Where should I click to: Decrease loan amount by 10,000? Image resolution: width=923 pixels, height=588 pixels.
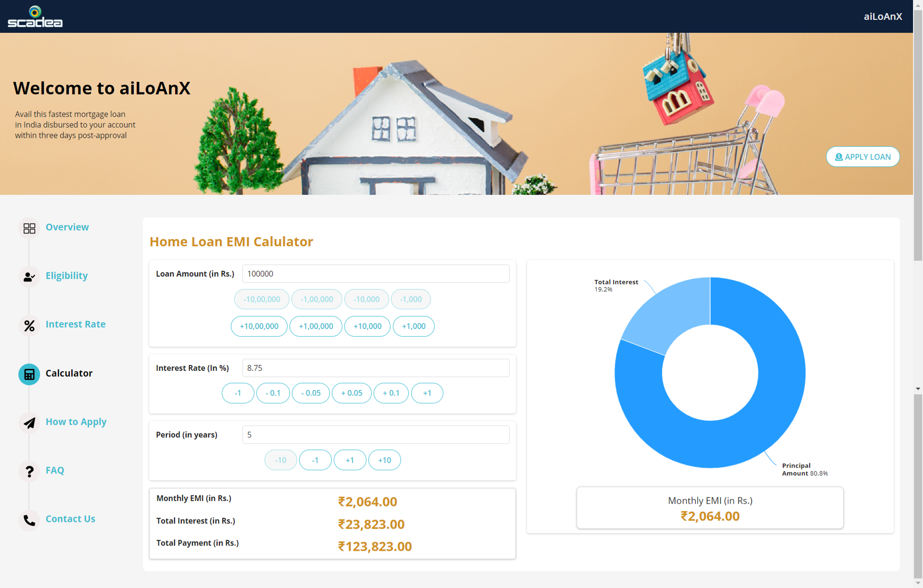click(x=367, y=299)
